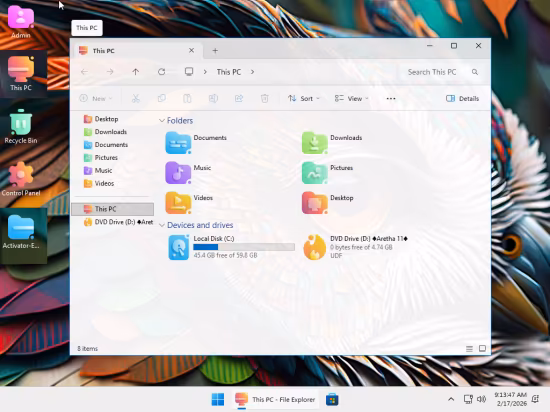550x412 pixels.
Task: Refresh the This PC view
Action: (x=161, y=72)
